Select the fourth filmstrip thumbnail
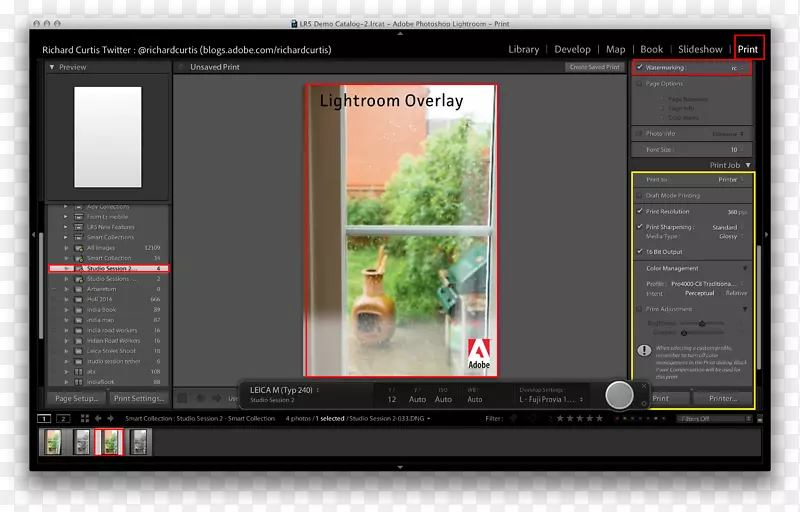Screen dimensions: 800x512 click(x=138, y=442)
